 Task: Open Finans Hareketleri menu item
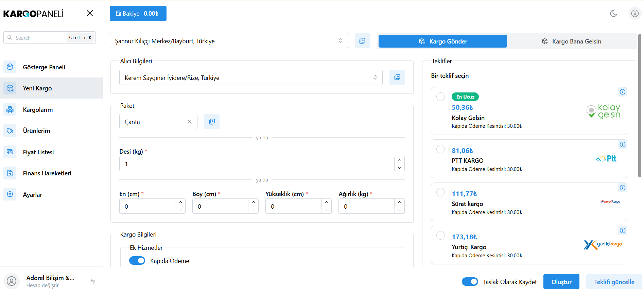click(x=51, y=173)
